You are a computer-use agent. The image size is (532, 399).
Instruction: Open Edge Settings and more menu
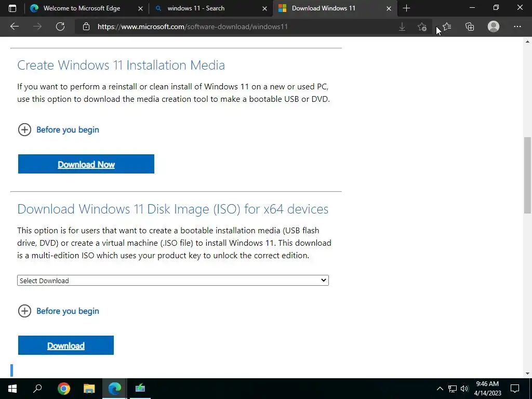point(517,26)
